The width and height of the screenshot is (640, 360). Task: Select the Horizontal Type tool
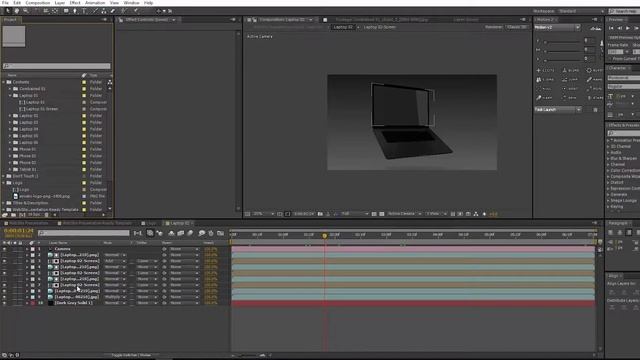84,11
